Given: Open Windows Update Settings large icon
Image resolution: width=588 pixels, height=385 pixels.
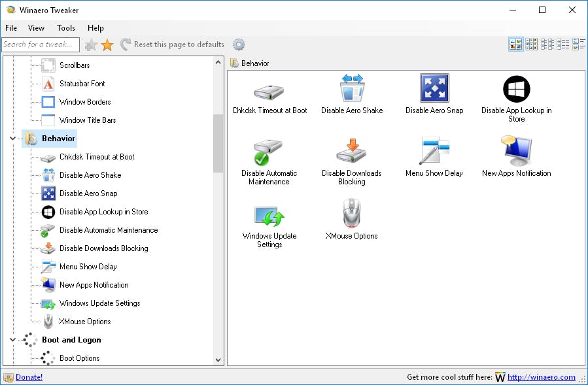Looking at the screenshot, I should [x=269, y=216].
